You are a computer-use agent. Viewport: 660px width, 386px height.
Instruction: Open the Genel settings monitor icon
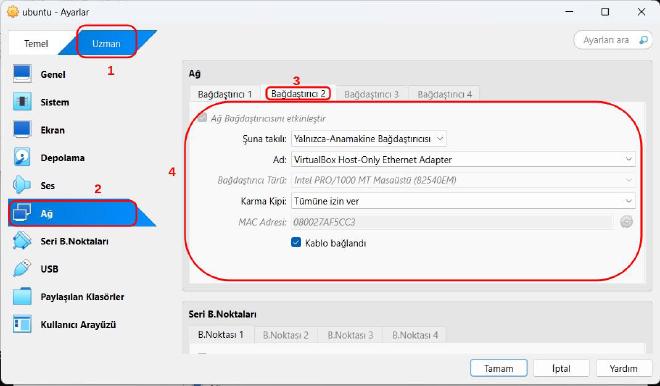click(x=22, y=74)
